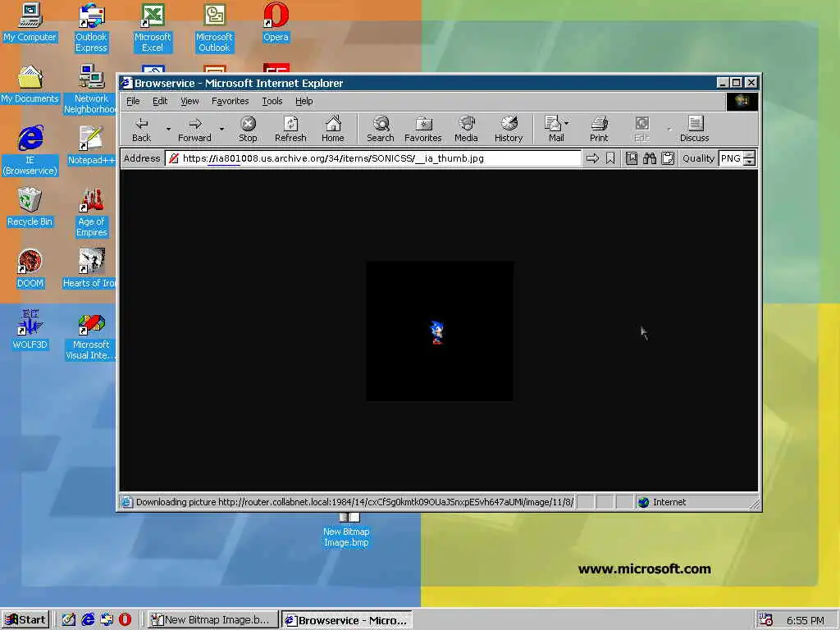
Task: Increase Quality with the spinner up arrow
Action: click(750, 155)
